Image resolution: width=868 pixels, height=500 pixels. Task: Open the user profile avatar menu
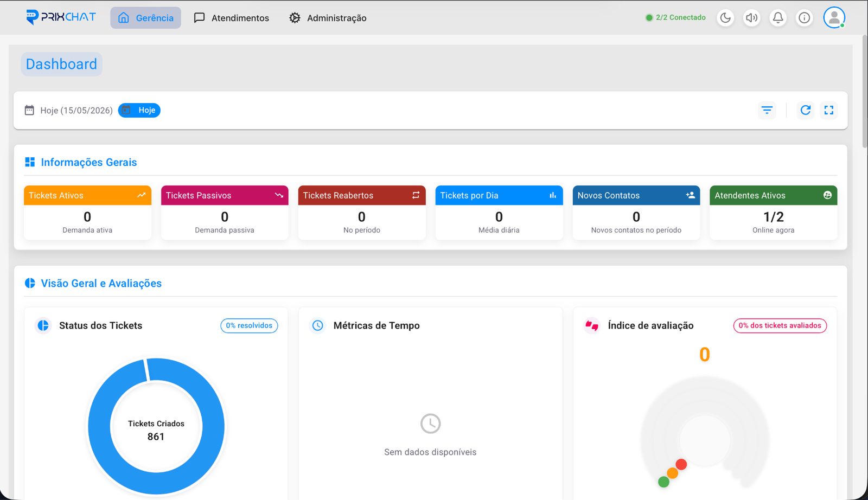834,17
